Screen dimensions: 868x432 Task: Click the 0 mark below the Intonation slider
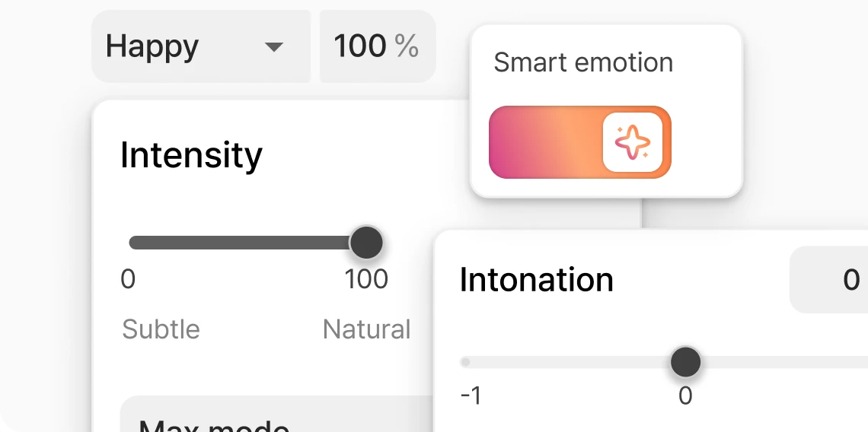coord(685,396)
